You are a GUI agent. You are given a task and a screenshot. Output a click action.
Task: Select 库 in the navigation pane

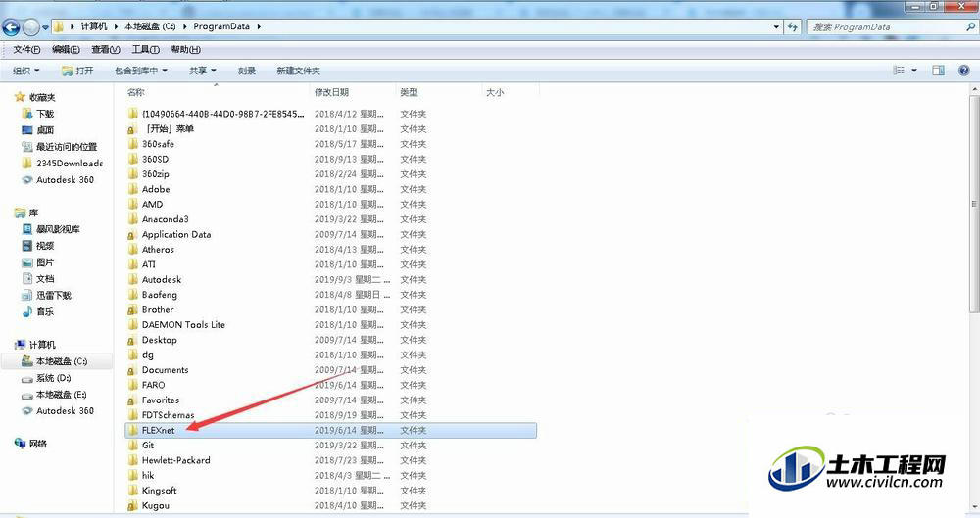point(33,213)
